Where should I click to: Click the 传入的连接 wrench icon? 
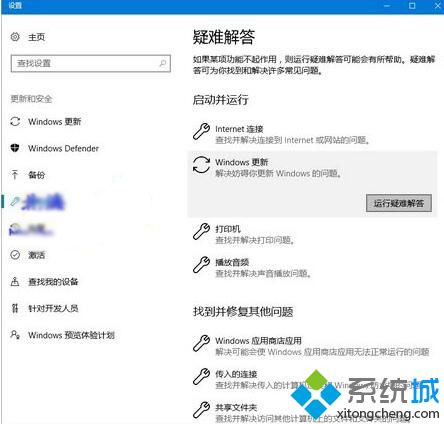[202, 377]
